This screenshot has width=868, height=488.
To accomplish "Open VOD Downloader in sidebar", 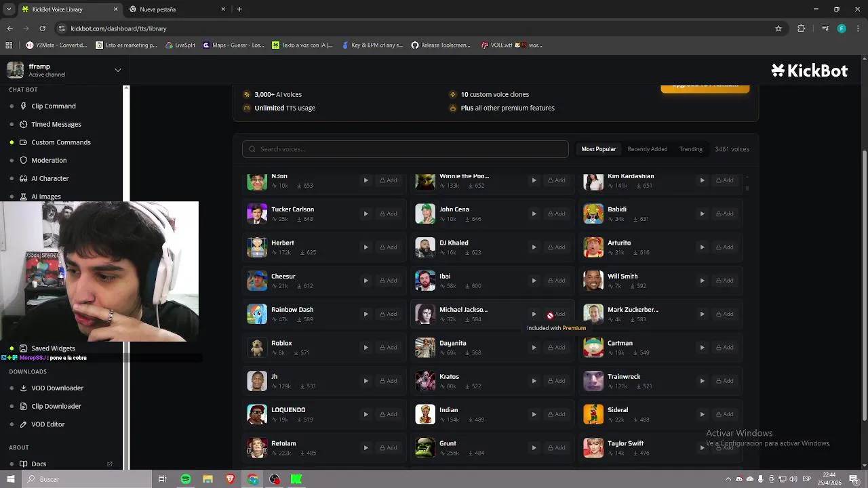I will [x=57, y=388].
